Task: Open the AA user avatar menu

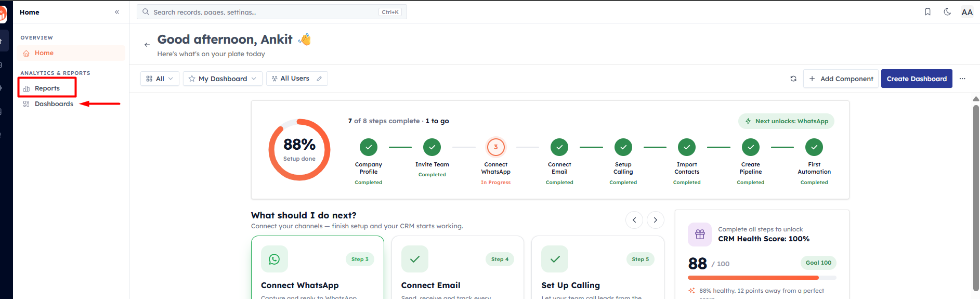Action: (967, 12)
